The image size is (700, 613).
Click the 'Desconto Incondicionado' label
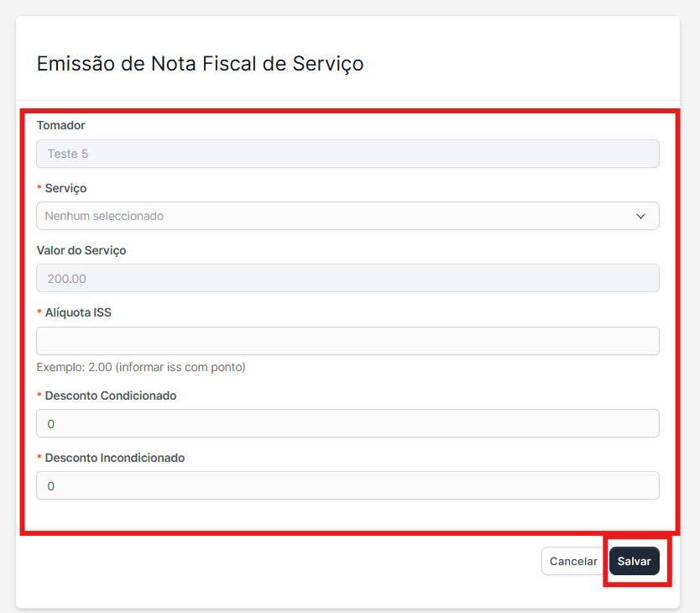pos(115,458)
